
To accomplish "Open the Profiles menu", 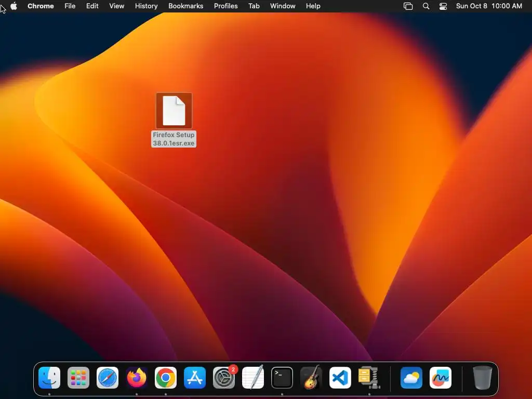I will click(225, 6).
